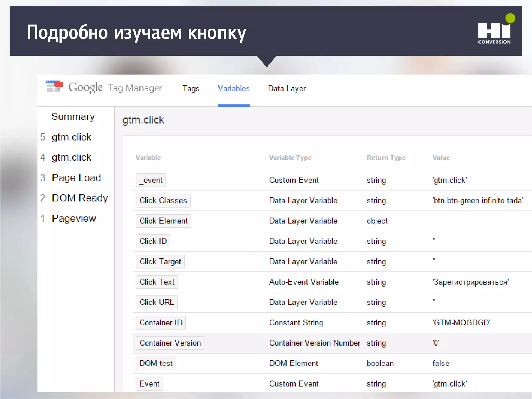
Task: Click the Google Tag Manager logo icon
Action: pyautogui.click(x=55, y=87)
